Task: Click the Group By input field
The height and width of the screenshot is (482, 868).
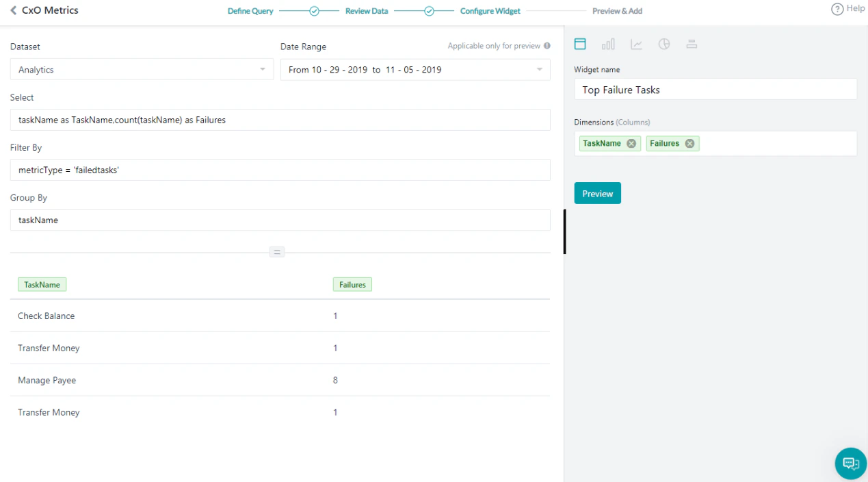Action: [x=280, y=220]
